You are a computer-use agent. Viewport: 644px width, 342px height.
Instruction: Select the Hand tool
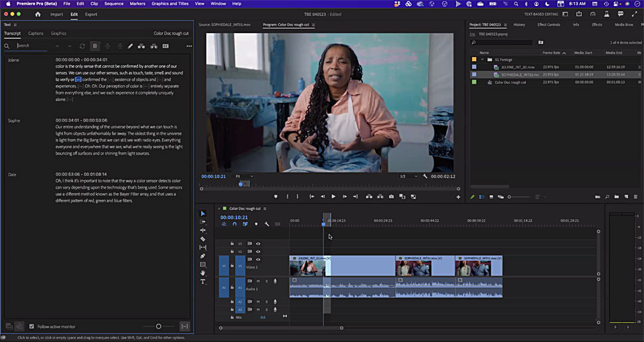tap(203, 273)
